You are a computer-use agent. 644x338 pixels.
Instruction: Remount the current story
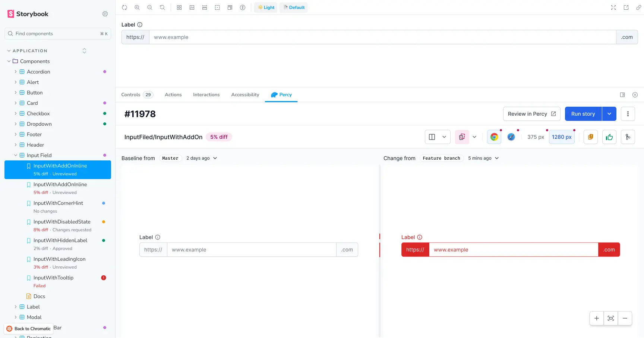pyautogui.click(x=124, y=7)
